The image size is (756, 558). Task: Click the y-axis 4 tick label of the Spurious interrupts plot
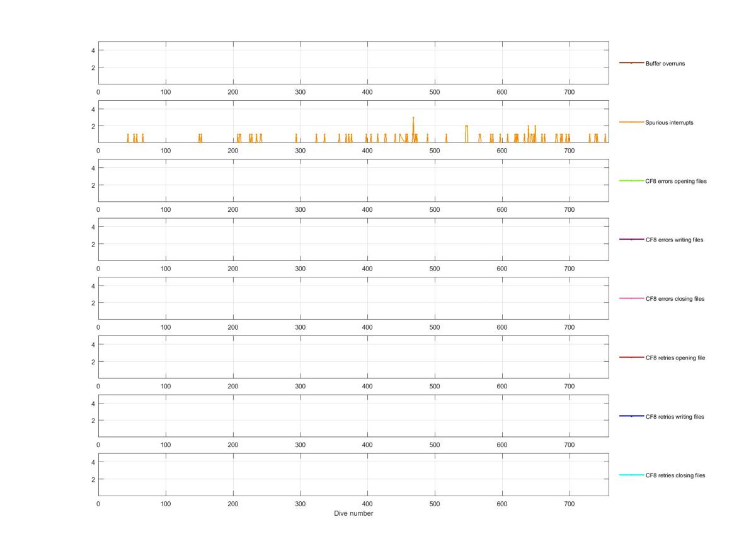pos(93,109)
